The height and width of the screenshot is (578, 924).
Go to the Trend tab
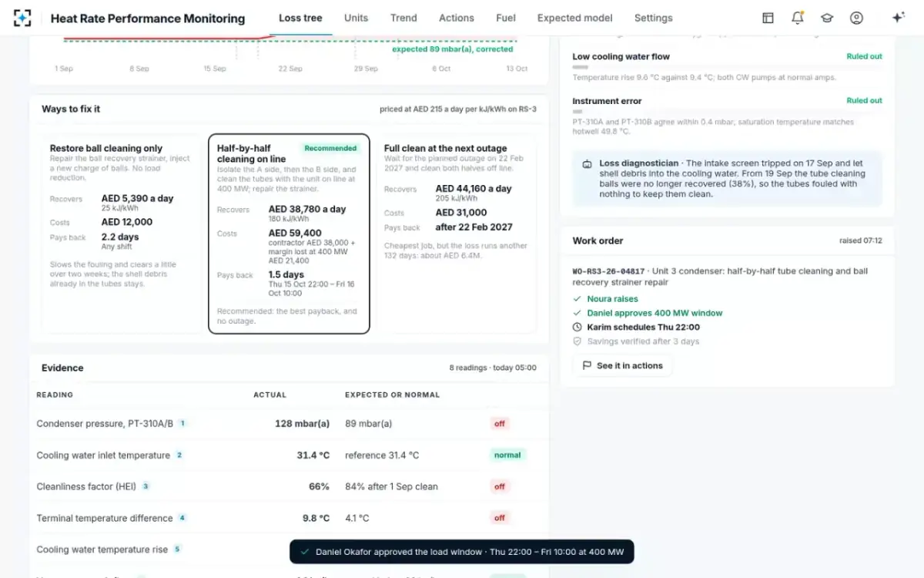403,18
